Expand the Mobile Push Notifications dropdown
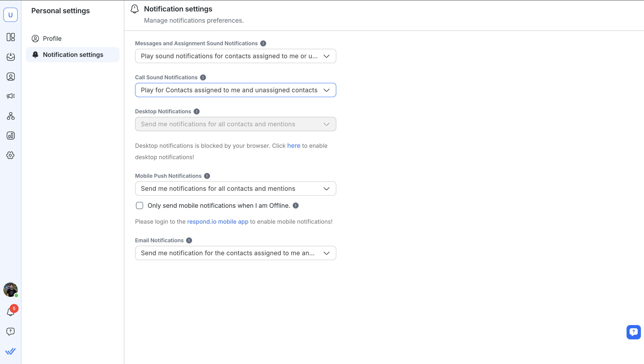Image resolution: width=644 pixels, height=364 pixels. tap(235, 188)
